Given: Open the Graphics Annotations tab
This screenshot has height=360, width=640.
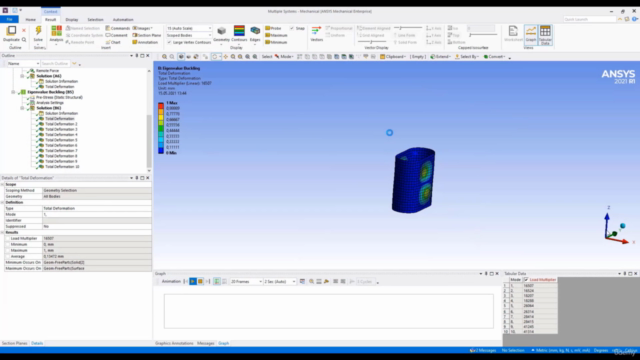Looking at the screenshot, I should [174, 343].
